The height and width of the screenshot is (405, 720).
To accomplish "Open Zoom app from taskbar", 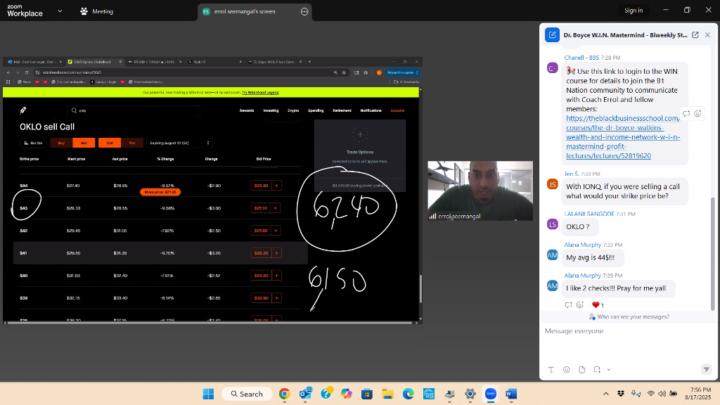I will pyautogui.click(x=490, y=394).
